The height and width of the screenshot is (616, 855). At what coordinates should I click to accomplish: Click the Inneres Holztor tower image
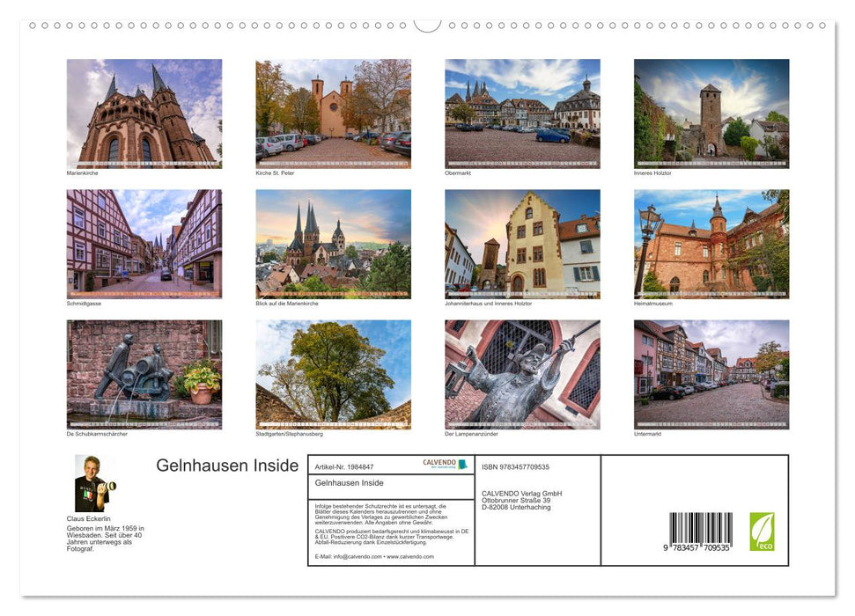coord(711,113)
